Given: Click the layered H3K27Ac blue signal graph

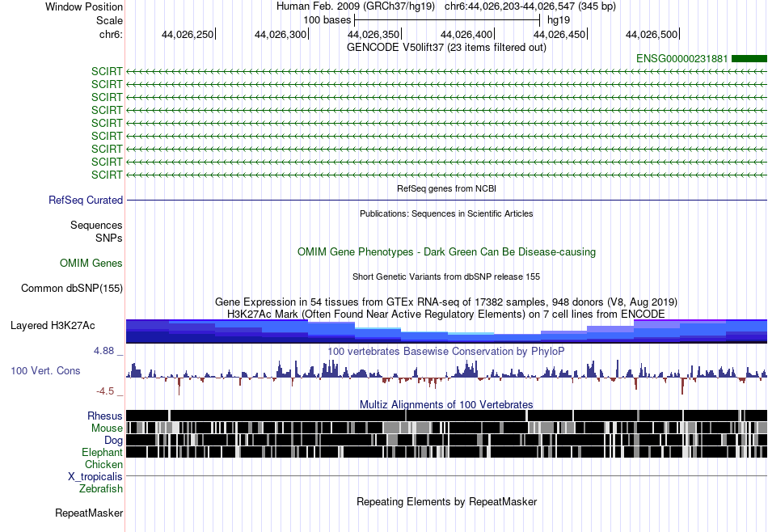Looking at the screenshot, I should click(x=447, y=331).
